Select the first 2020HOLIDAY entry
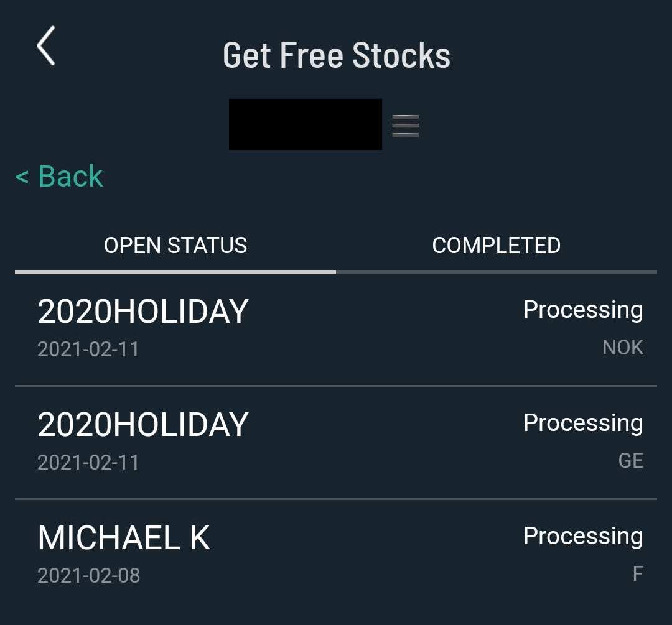Image resolution: width=672 pixels, height=625 pixels. click(336, 329)
